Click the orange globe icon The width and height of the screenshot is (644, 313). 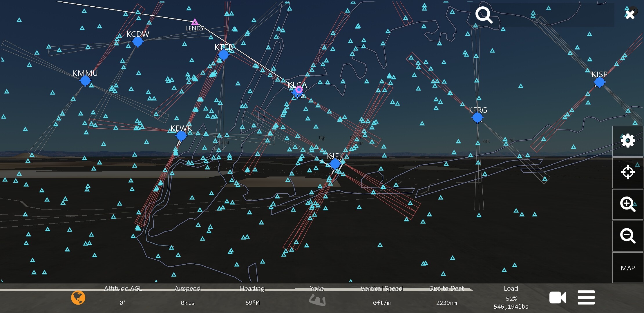click(78, 298)
